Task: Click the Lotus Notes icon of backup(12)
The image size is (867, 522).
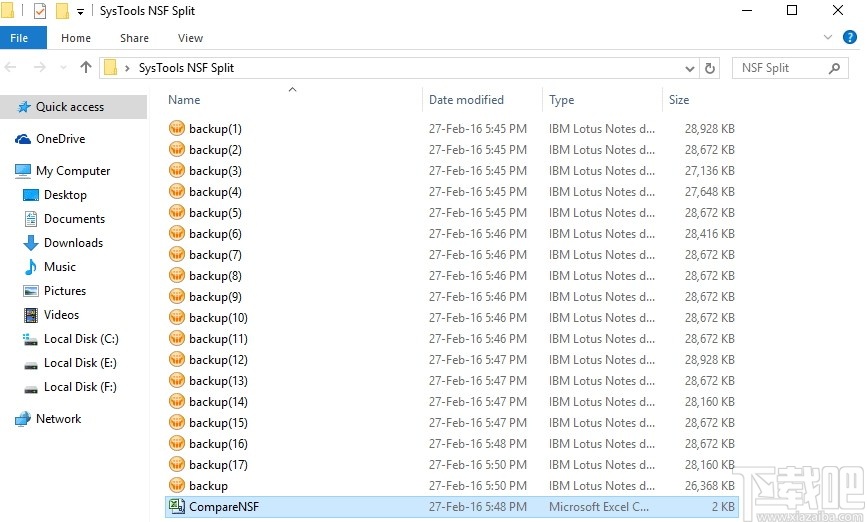Action: coord(176,359)
